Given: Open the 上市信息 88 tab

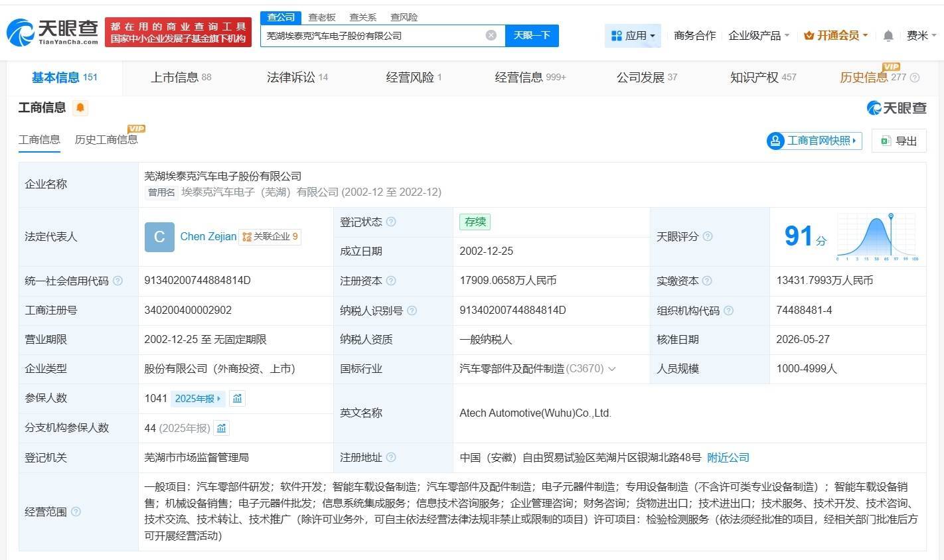Looking at the screenshot, I should coord(181,78).
